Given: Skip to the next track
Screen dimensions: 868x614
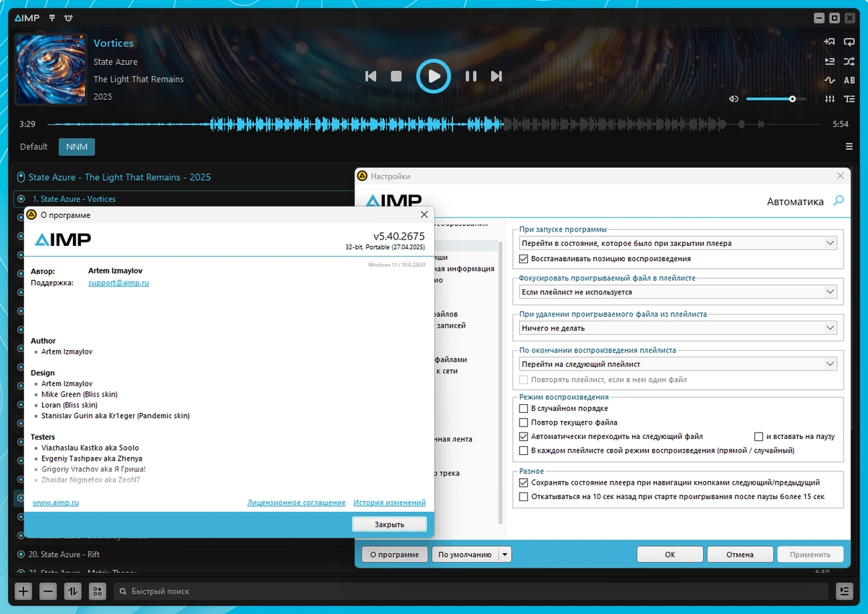Looking at the screenshot, I should tap(496, 76).
